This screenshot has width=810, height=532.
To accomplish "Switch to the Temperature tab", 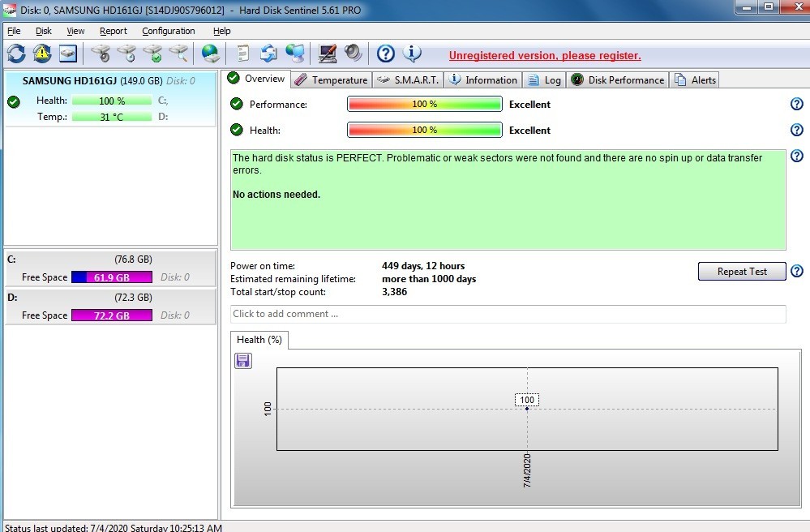I will pyautogui.click(x=331, y=79).
